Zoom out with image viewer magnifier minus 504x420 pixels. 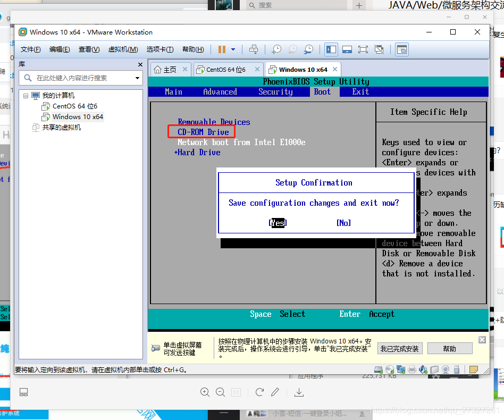coord(221,392)
